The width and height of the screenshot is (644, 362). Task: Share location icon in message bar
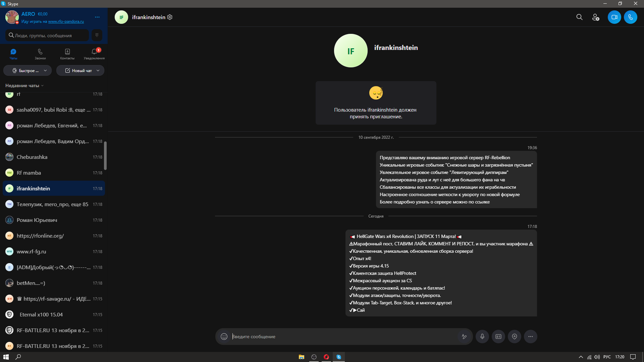click(x=514, y=337)
